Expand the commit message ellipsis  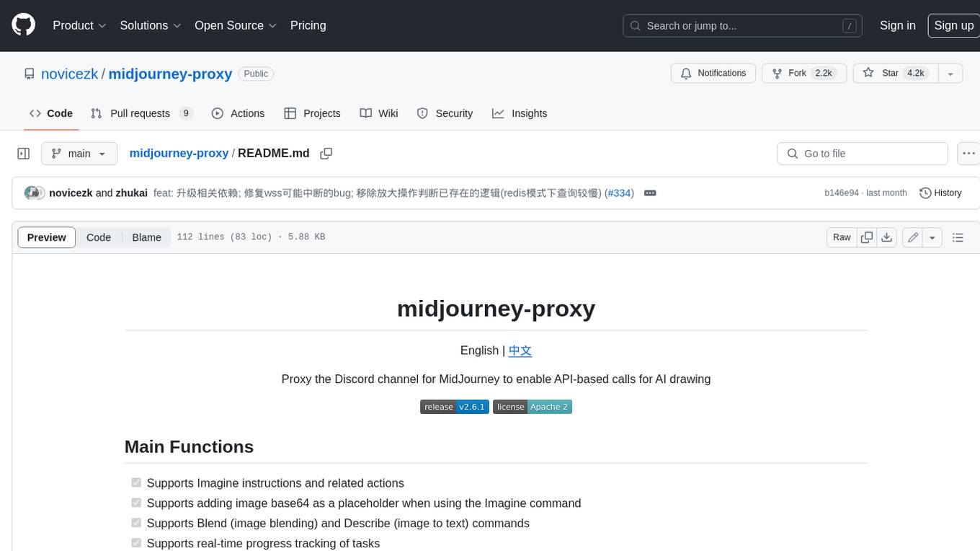(x=649, y=193)
